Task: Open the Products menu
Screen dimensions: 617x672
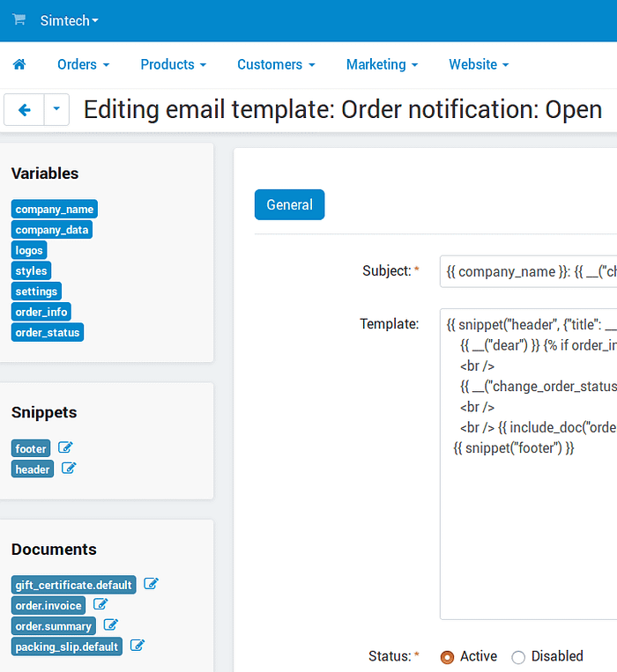Action: [173, 64]
